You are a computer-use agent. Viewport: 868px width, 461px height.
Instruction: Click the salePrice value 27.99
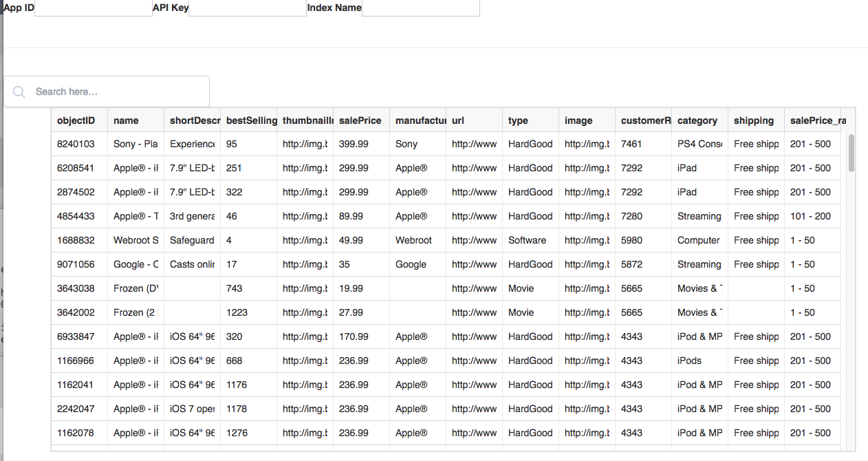[361, 312]
